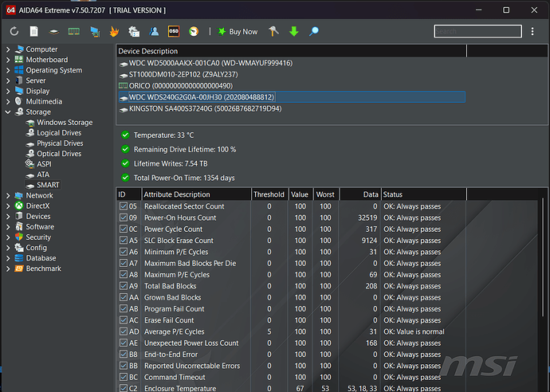Toggle the Grown Bad Blocks checkbox
Image resolution: width=550 pixels, height=392 pixels.
click(124, 297)
